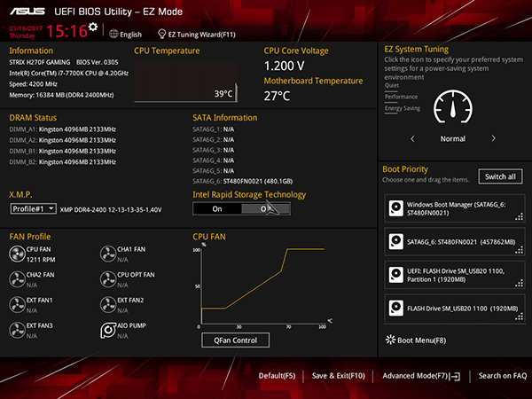
Task: Turn Intel Rapid Storage Technology On
Action: pyautogui.click(x=217, y=209)
